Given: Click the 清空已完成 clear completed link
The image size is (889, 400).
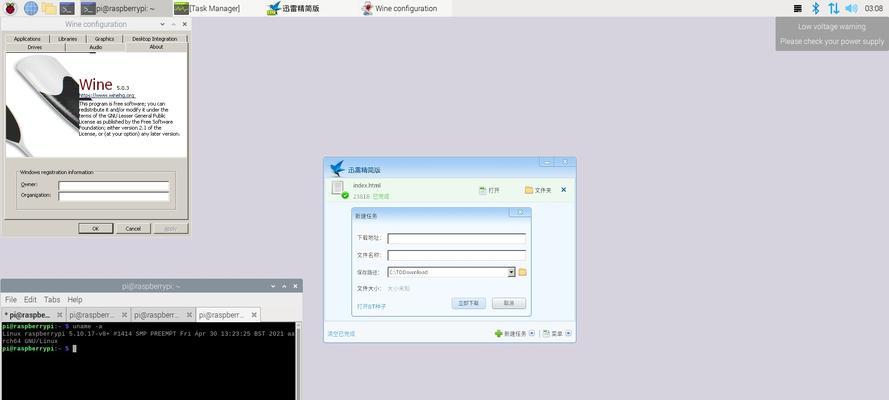Looking at the screenshot, I should (341, 334).
